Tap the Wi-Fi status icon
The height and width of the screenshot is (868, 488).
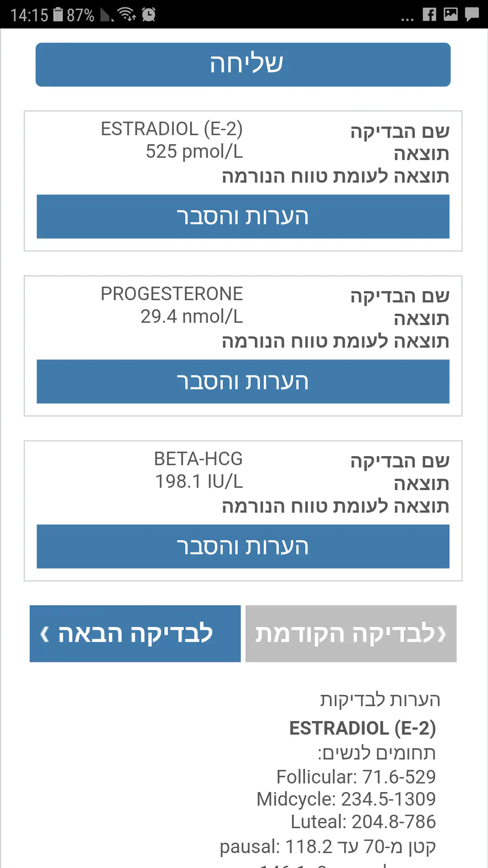coord(127,14)
